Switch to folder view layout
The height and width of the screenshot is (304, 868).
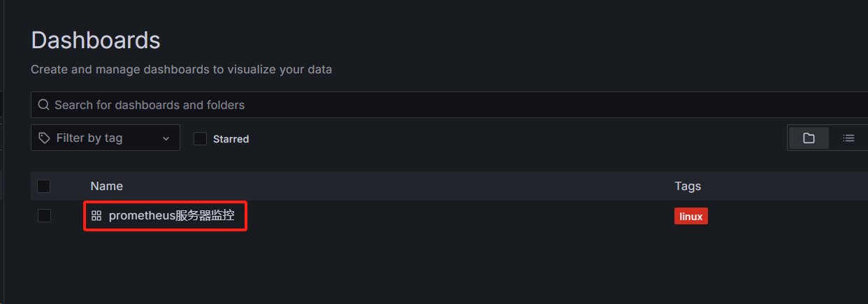(809, 138)
